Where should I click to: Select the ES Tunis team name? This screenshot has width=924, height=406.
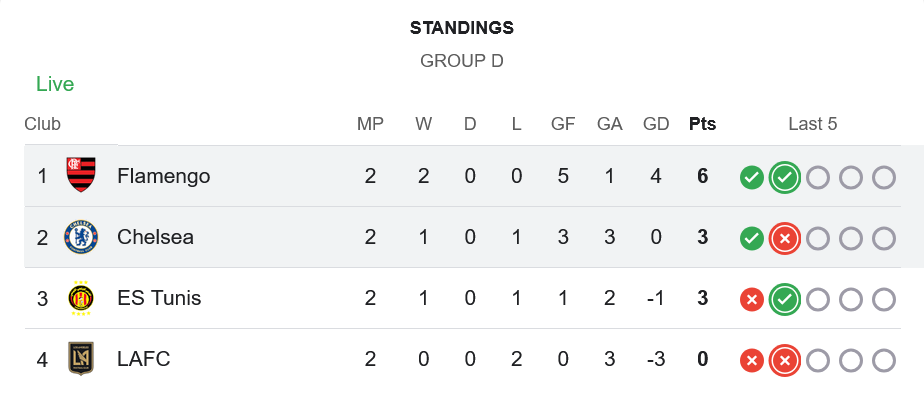pos(159,298)
